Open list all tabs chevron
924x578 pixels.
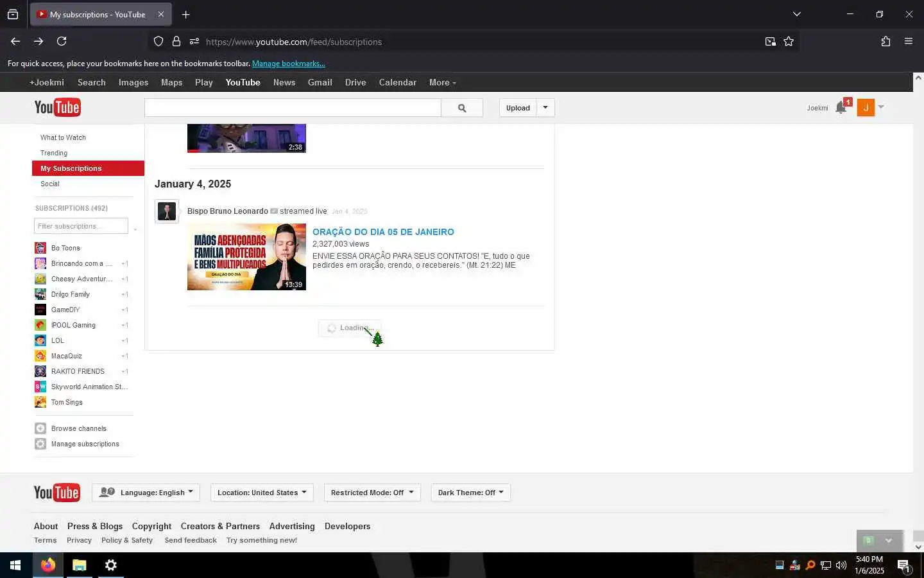pyautogui.click(x=797, y=14)
